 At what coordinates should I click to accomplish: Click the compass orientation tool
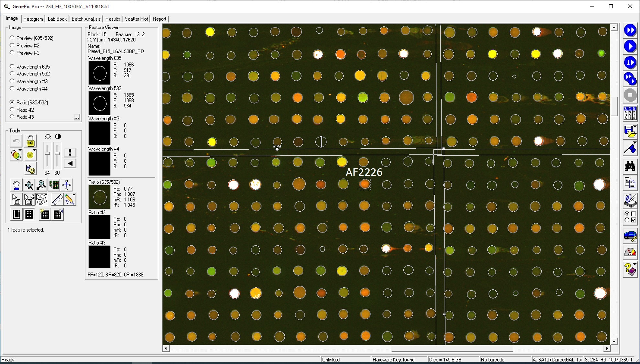tap(67, 185)
